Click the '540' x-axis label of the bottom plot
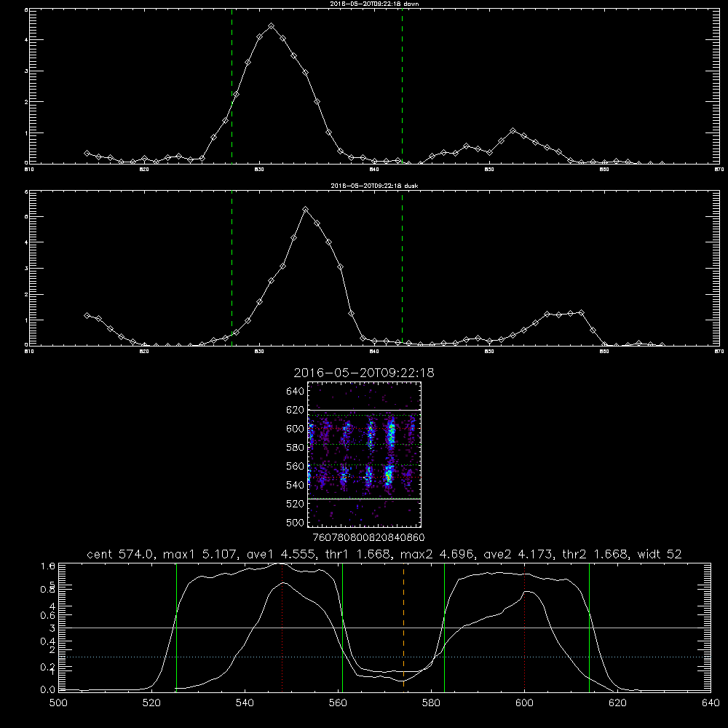Screen dimensions: 728x728 (245, 703)
